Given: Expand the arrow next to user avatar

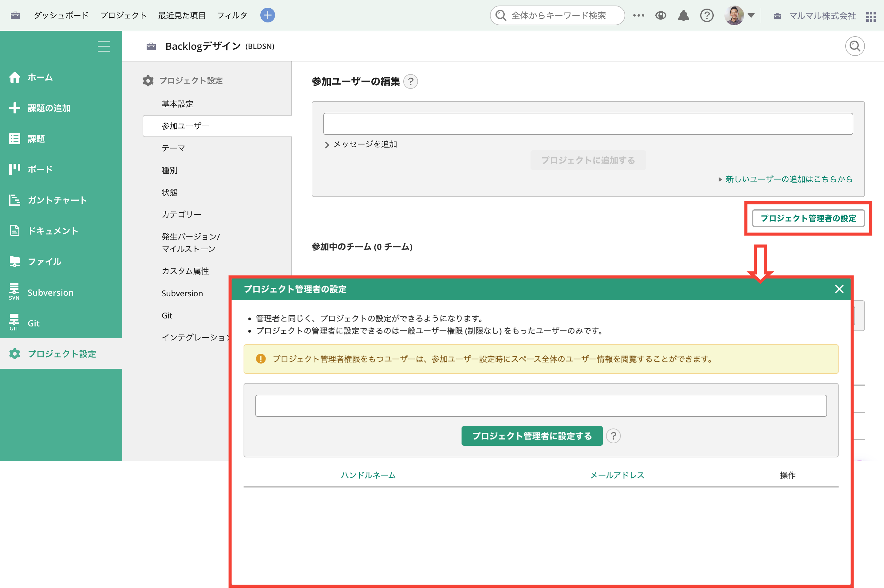Looking at the screenshot, I should click(x=751, y=15).
